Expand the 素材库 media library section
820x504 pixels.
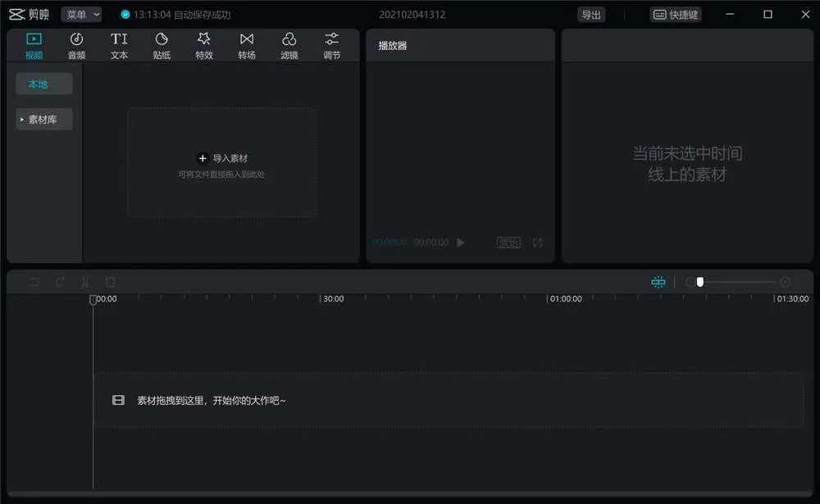click(x=43, y=119)
